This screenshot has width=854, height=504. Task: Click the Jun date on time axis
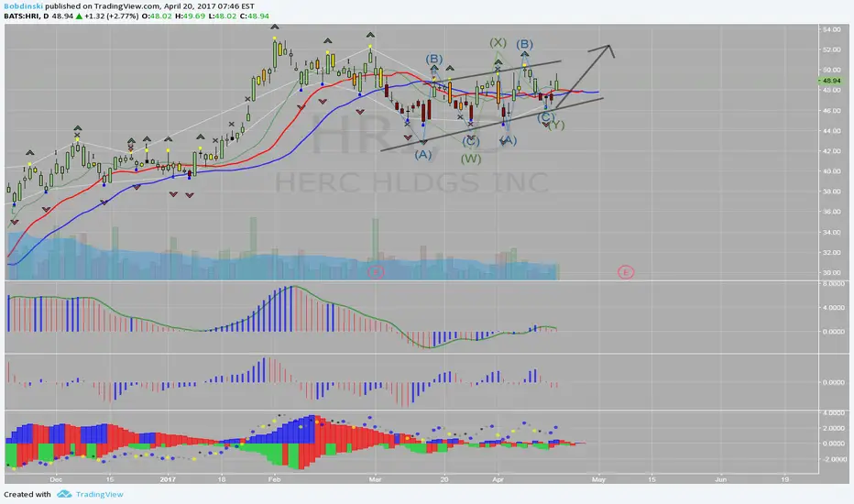coord(720,479)
